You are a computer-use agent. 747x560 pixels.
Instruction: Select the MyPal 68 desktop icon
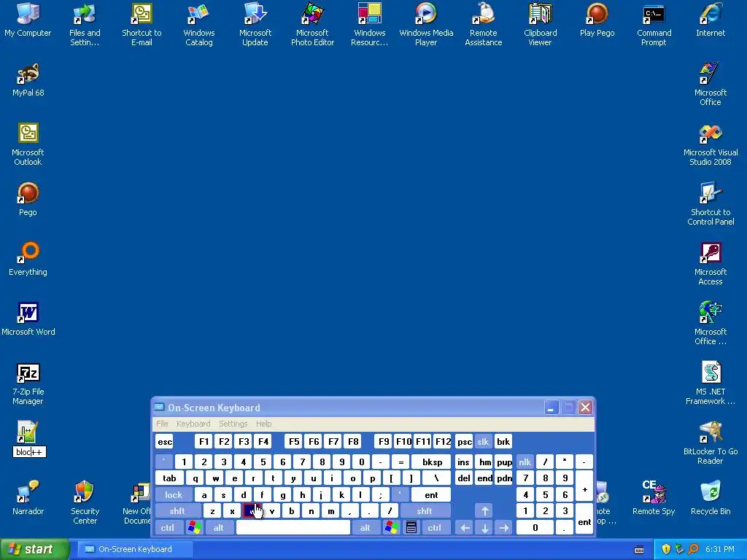[x=28, y=79]
